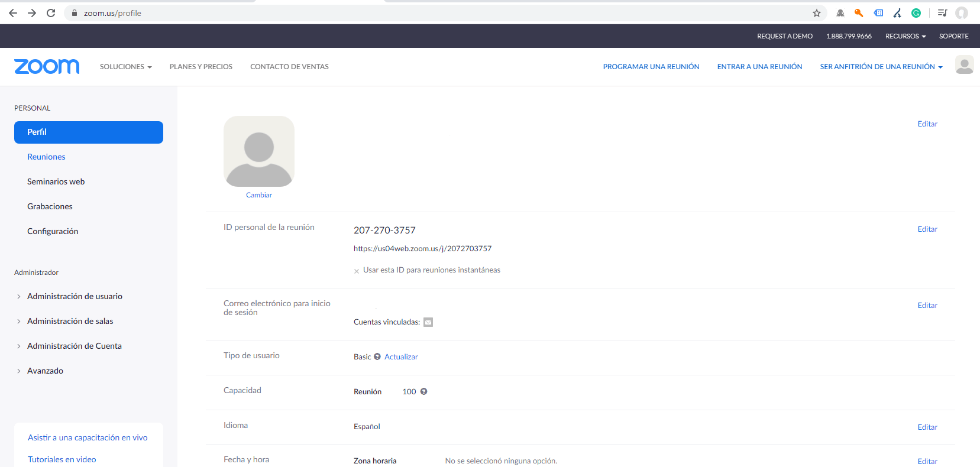Click the Zoom logo

(x=47, y=67)
